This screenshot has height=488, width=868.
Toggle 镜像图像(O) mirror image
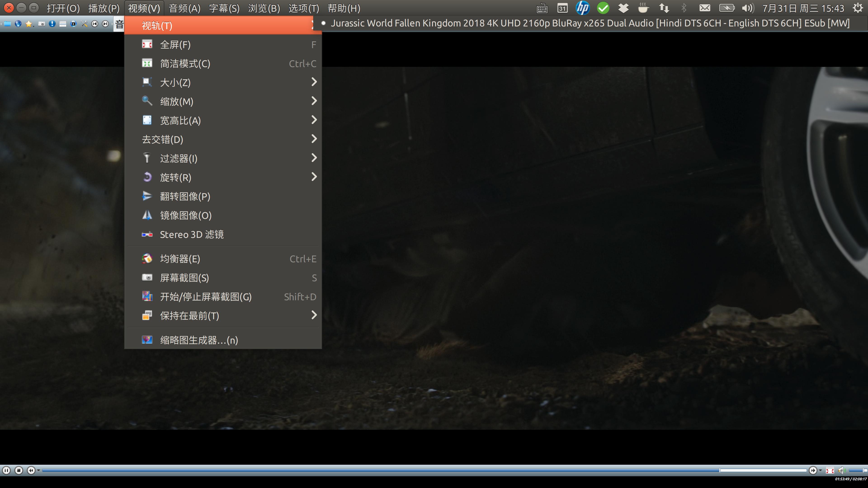(223, 216)
